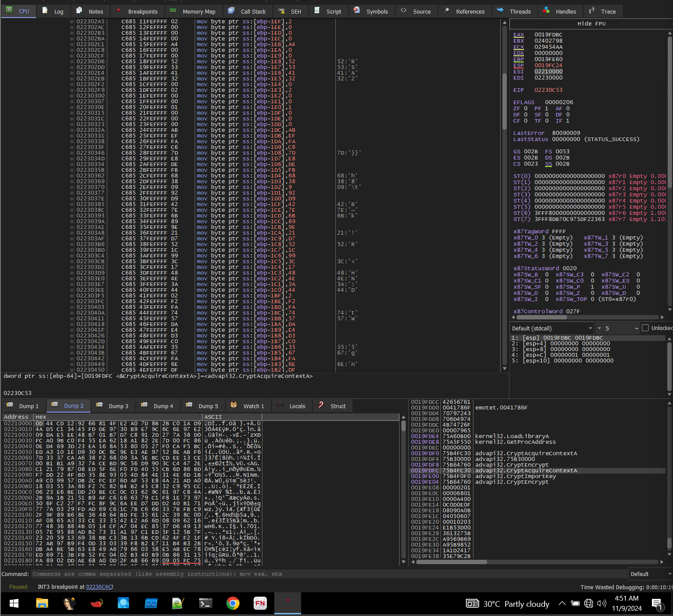Image resolution: width=673 pixels, height=616 pixels.
Task: Click the Watch 1 bug icon
Action: click(x=234, y=405)
